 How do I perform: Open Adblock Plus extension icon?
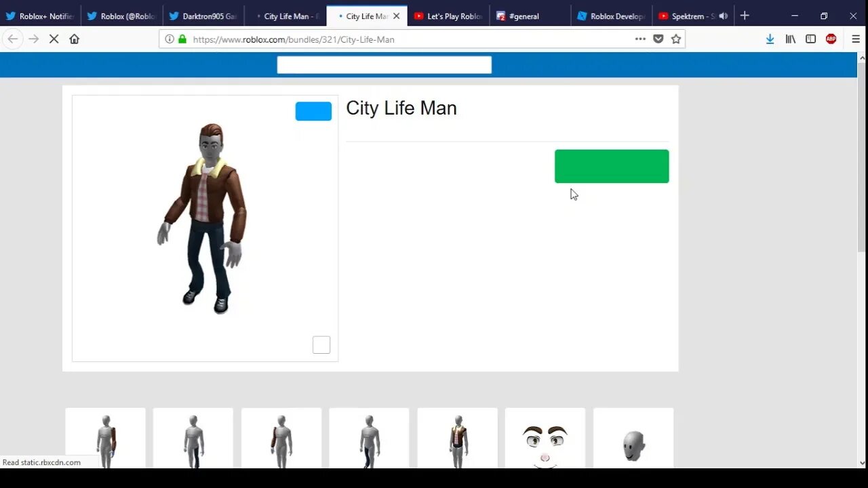pos(831,39)
